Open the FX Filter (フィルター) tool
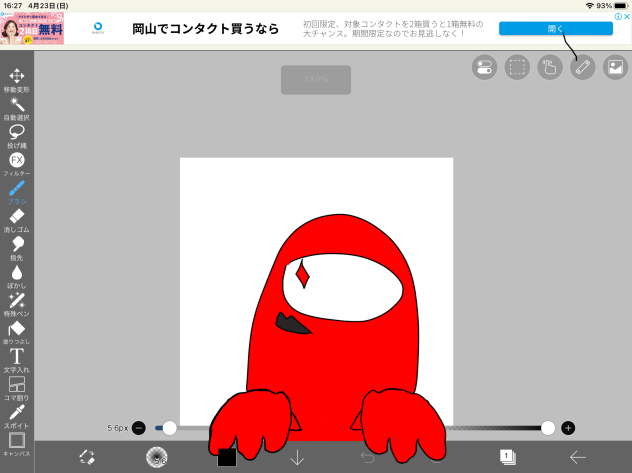This screenshot has height=473, width=632. click(x=17, y=164)
